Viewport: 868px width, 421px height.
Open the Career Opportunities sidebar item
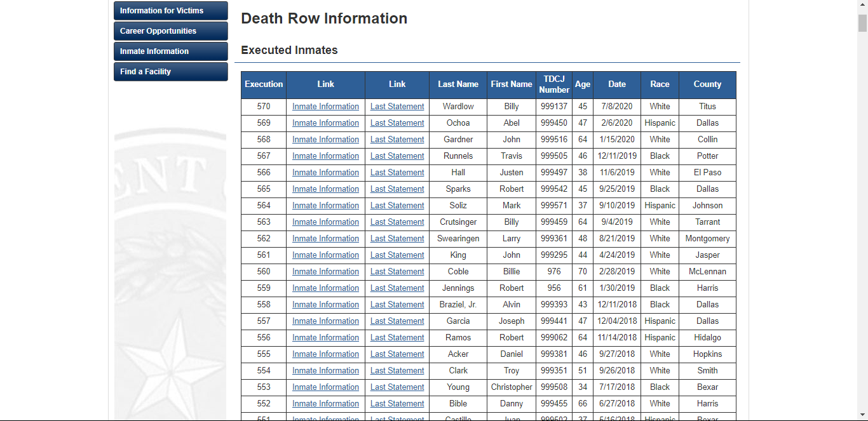click(x=170, y=31)
